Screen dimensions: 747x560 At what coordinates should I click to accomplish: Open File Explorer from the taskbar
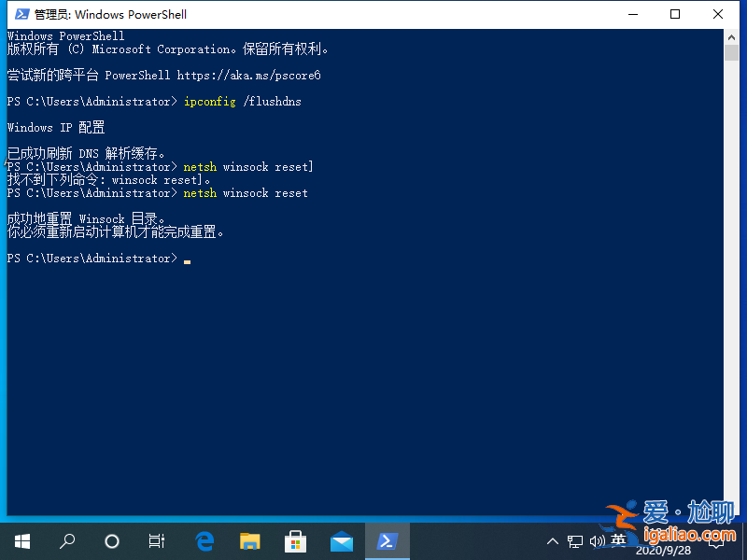click(x=249, y=540)
